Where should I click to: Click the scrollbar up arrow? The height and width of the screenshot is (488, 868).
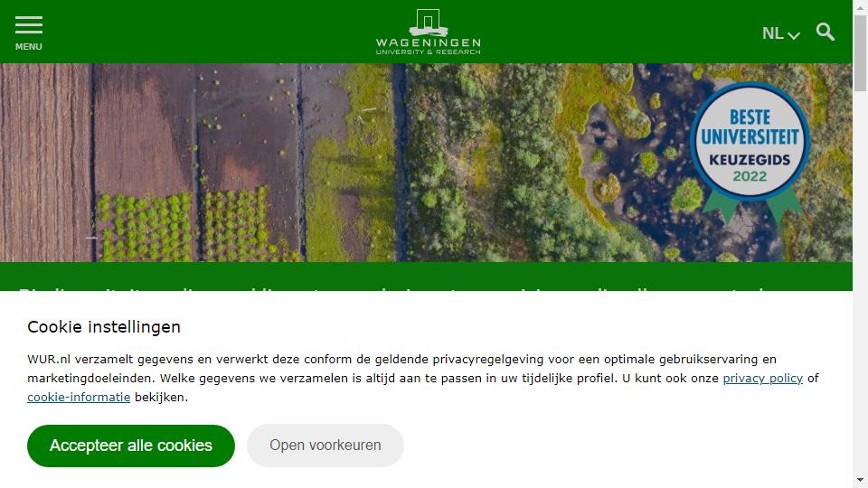860,6
